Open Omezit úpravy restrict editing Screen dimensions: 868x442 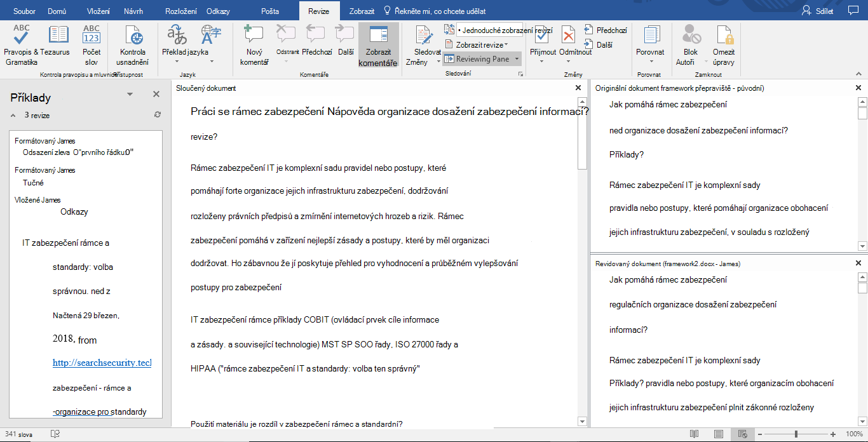point(724,46)
